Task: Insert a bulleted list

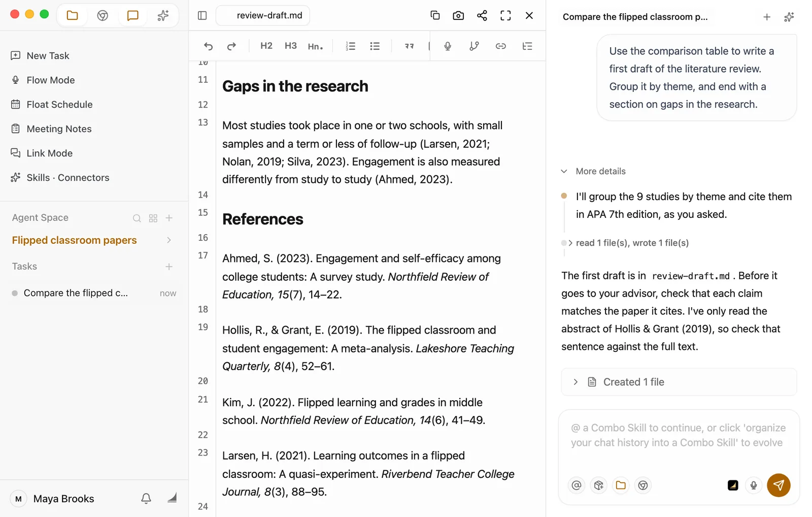Action: (375, 46)
